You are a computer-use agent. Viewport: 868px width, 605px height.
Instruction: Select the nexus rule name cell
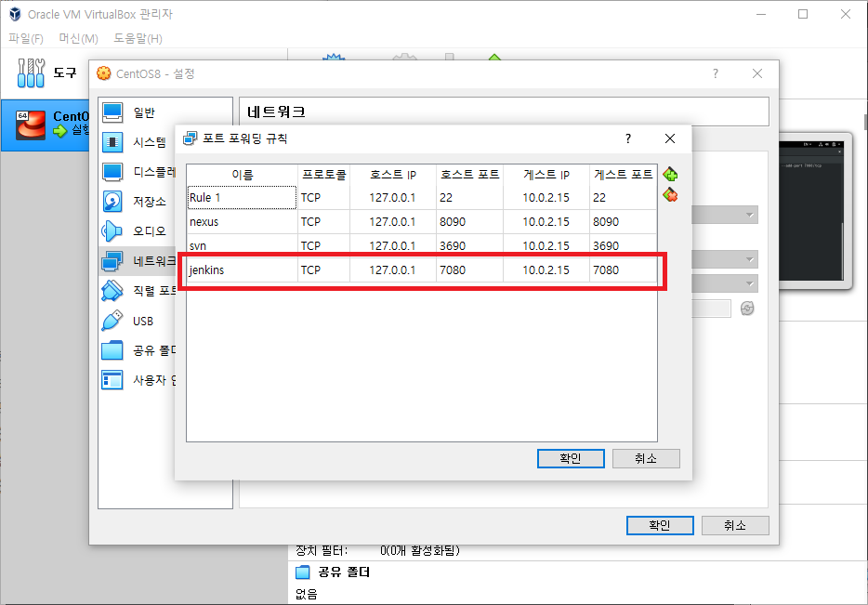click(x=242, y=222)
